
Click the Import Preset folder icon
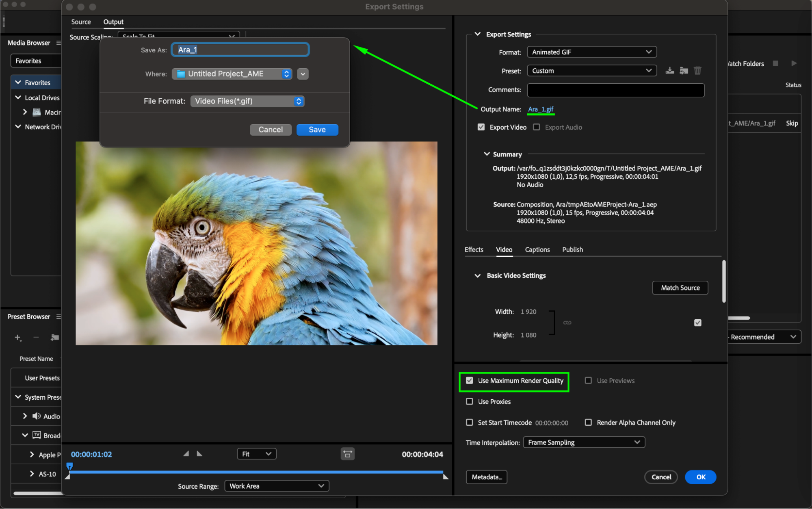684,71
